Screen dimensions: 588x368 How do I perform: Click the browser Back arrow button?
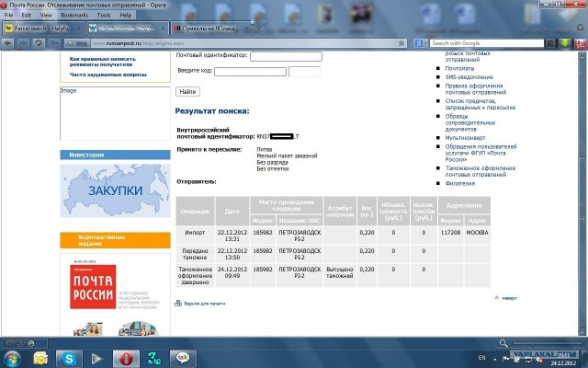click(x=7, y=43)
